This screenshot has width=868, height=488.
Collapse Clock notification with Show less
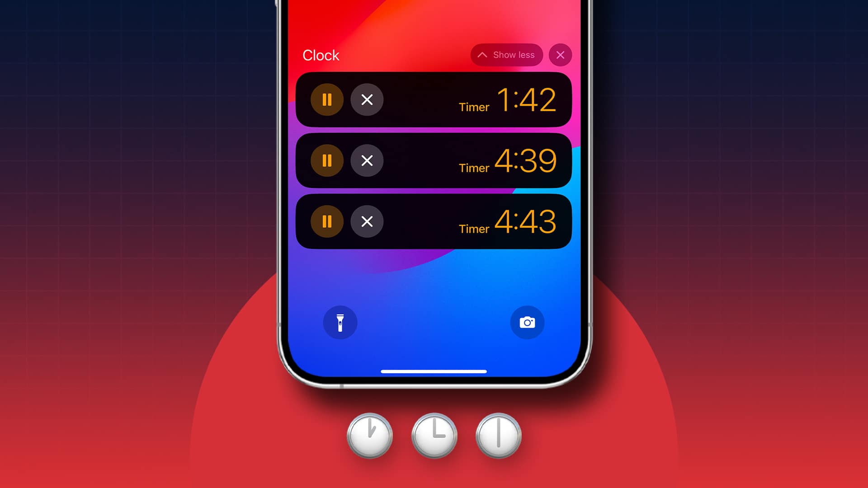click(x=506, y=55)
